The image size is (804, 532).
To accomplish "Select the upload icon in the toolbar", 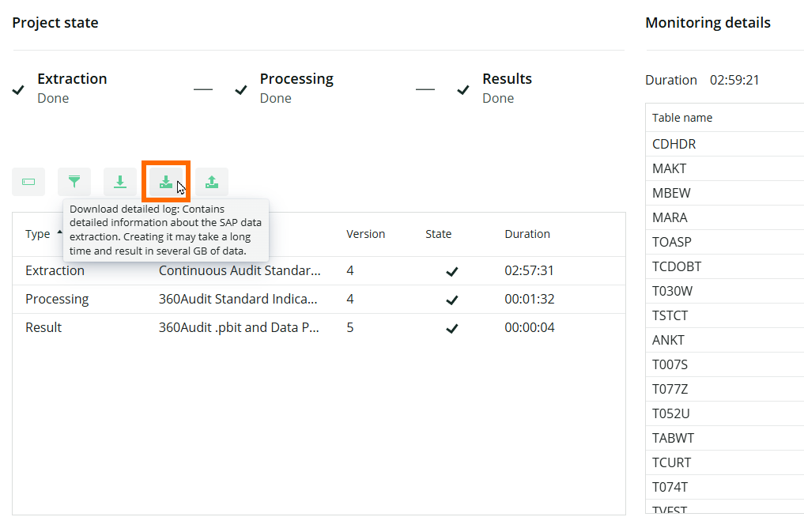I will pyautogui.click(x=212, y=182).
